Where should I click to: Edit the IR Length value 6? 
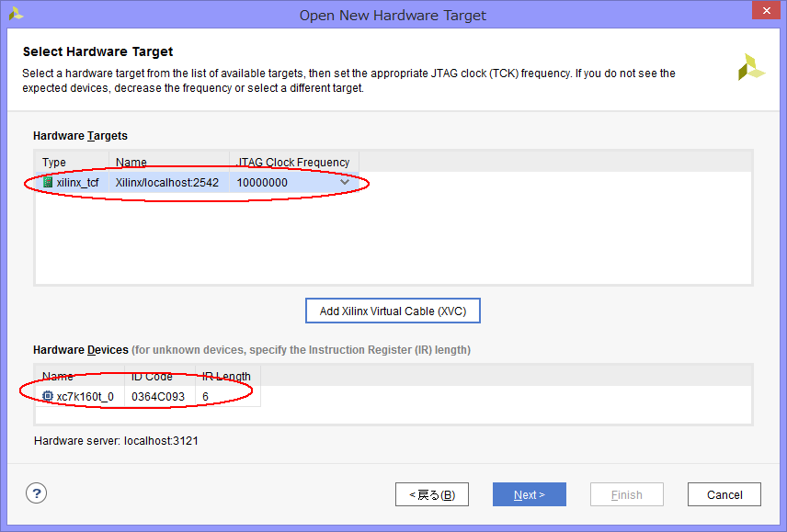click(225, 396)
